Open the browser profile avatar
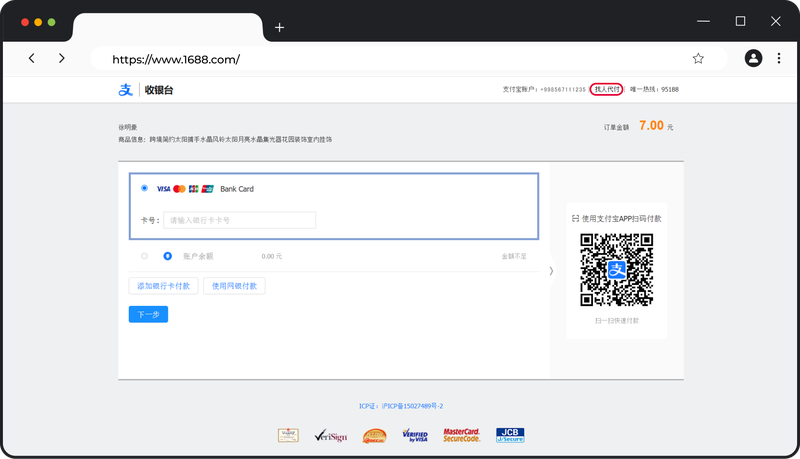This screenshot has height=459, width=800. 753,59
